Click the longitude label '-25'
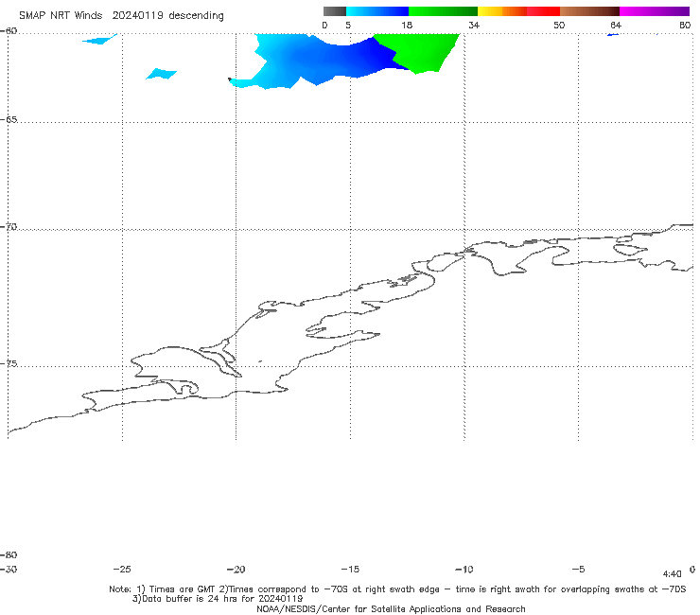This screenshot has height=615, width=700. click(122, 569)
